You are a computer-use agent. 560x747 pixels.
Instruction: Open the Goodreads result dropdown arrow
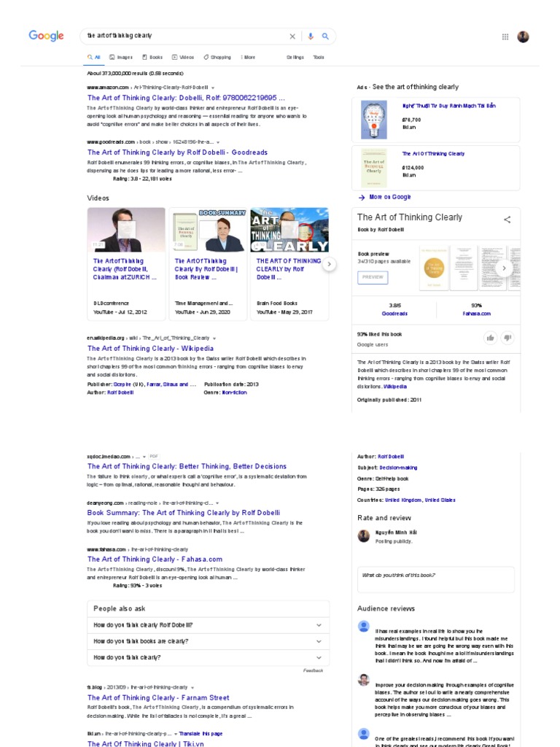[218, 142]
